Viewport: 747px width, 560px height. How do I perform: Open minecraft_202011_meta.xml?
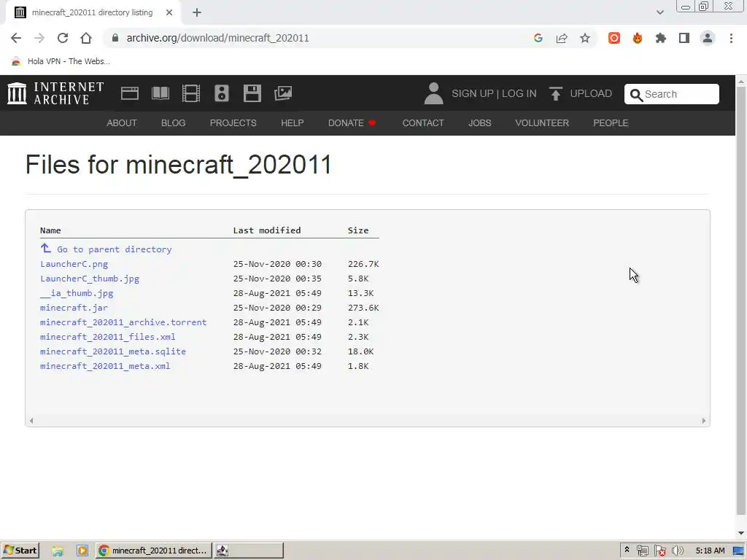[105, 366]
